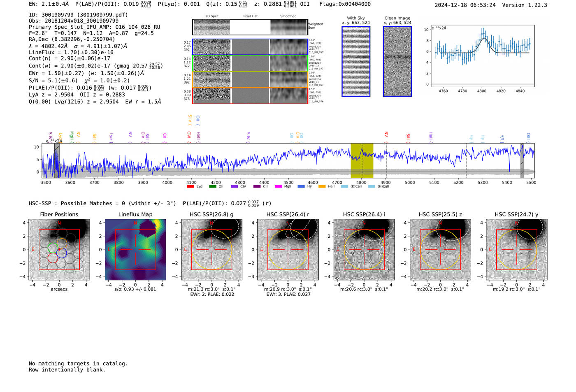Click the red fiber circle in Fiber Positions
This screenshot has width=576, height=392.
[53, 258]
